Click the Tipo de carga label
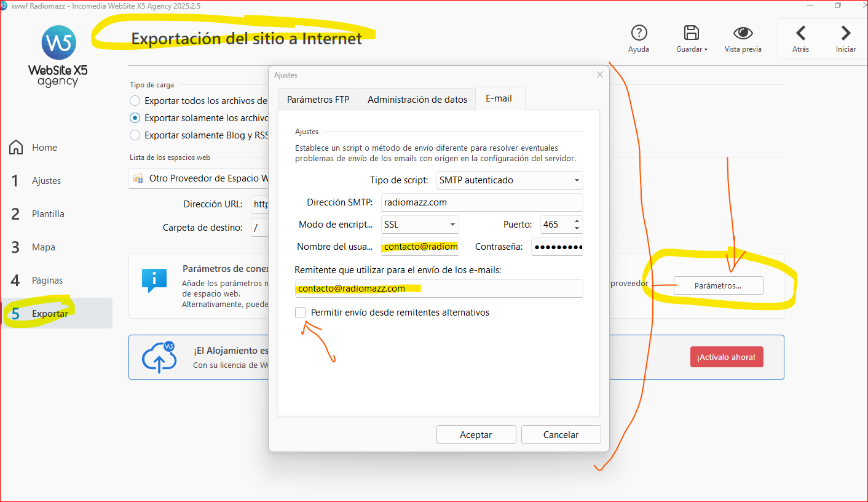Image resolution: width=868 pixels, height=502 pixels. (152, 85)
